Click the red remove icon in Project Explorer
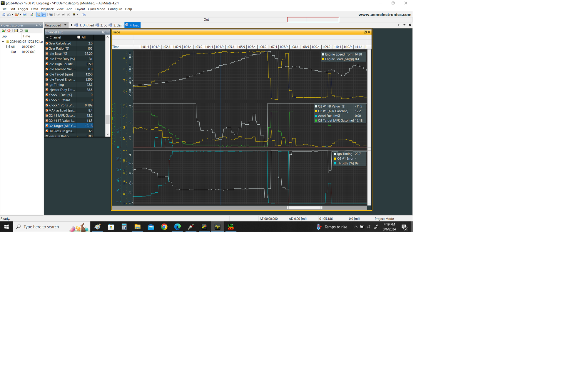Viewport: 588px width, 392px height. 9,31
